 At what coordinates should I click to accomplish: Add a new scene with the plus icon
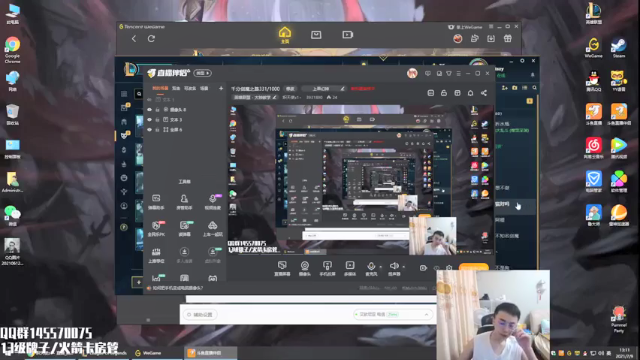point(221,88)
